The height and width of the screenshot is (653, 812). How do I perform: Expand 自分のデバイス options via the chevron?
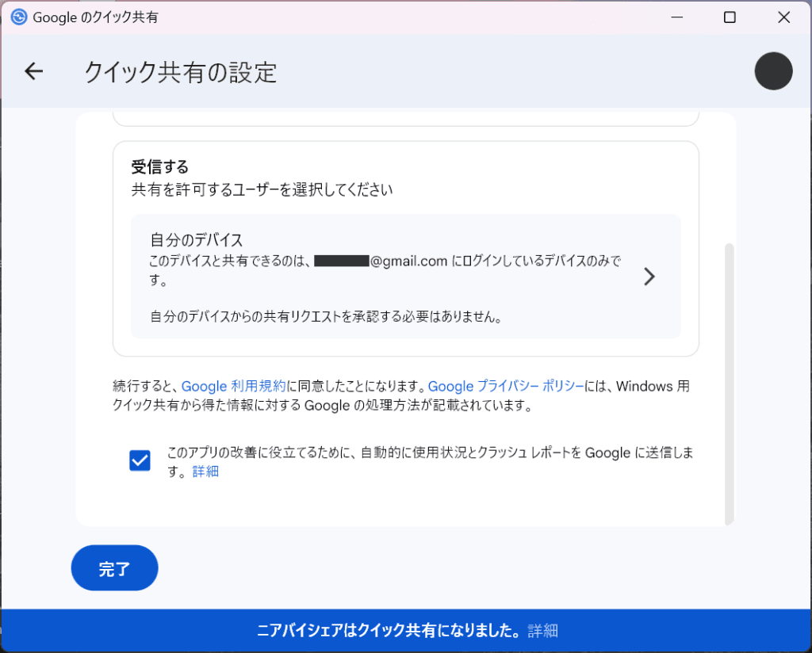tap(649, 277)
